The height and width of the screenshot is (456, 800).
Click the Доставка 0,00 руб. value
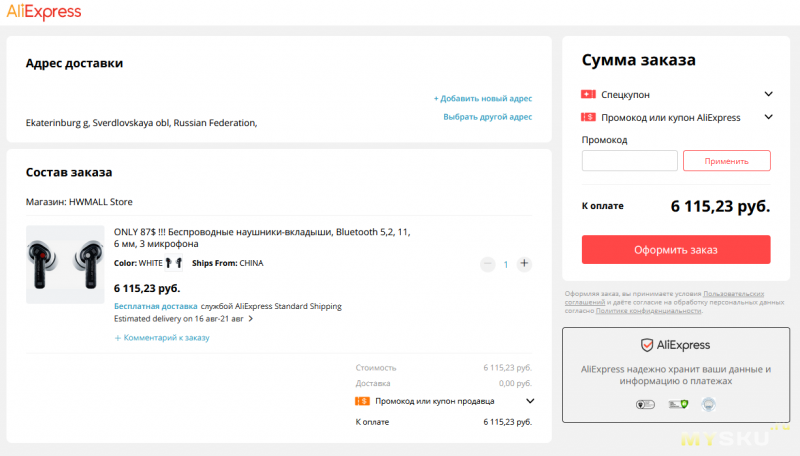coord(515,383)
